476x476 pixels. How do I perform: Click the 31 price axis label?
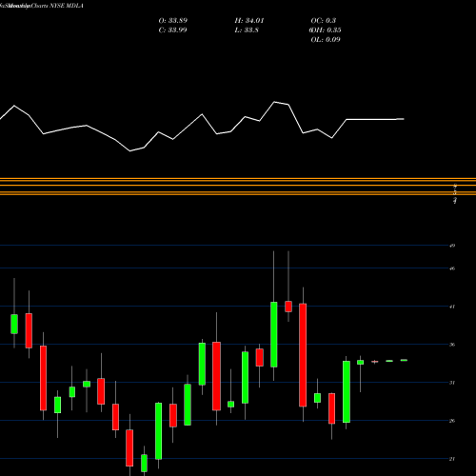452,383
